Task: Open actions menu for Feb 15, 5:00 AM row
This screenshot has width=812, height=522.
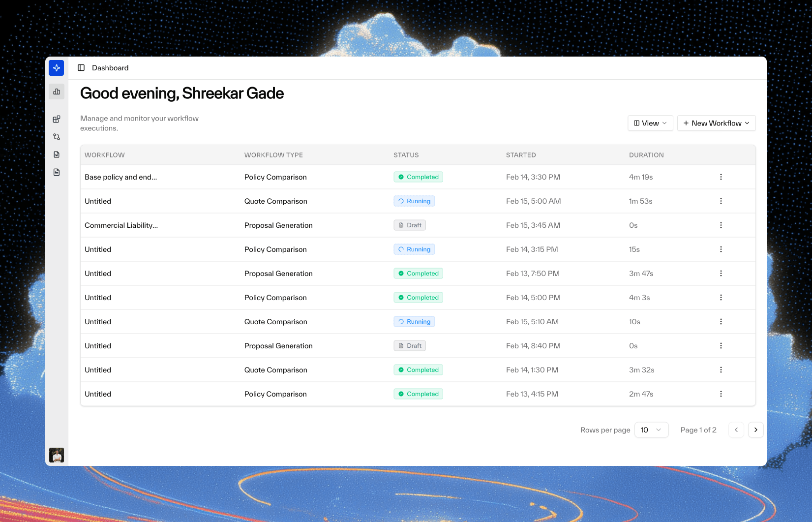Action: [x=721, y=201]
